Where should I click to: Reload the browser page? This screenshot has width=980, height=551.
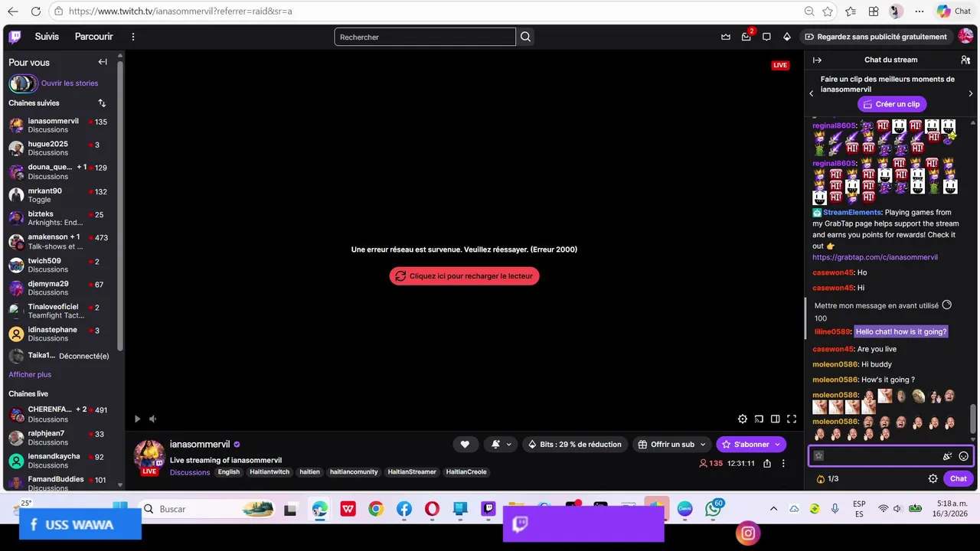[36, 11]
